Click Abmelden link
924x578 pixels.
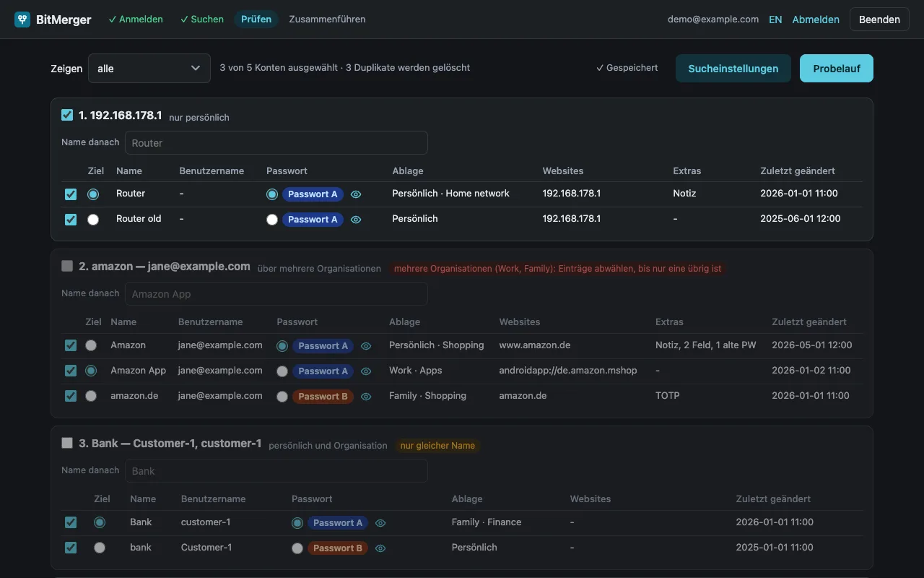tap(816, 20)
